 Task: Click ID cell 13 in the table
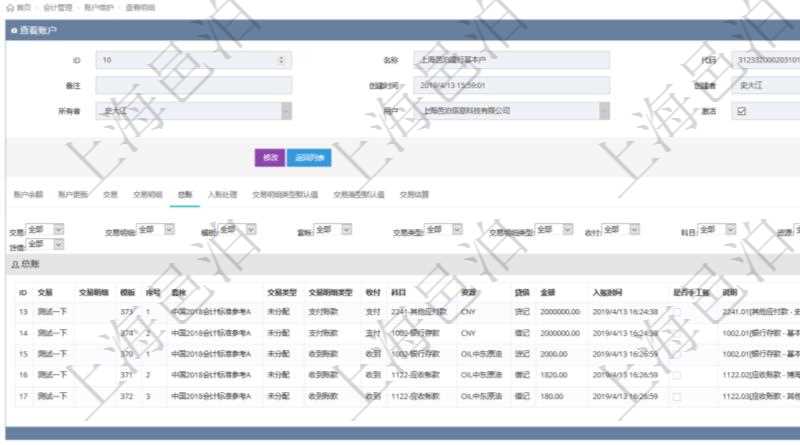(23, 311)
